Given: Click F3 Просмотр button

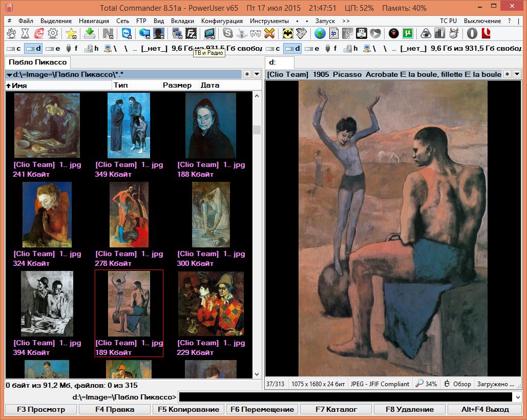Looking at the screenshot, I should (41, 409).
